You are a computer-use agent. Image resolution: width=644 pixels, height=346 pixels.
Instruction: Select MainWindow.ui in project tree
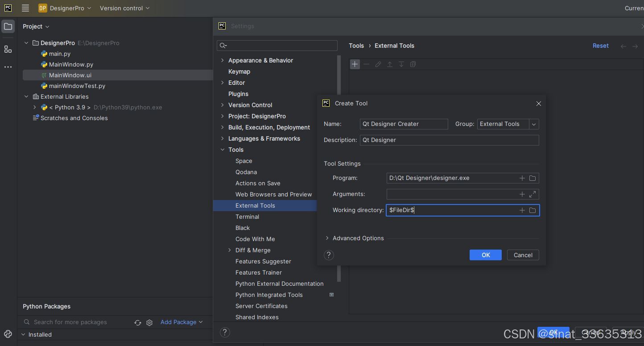[x=70, y=75]
